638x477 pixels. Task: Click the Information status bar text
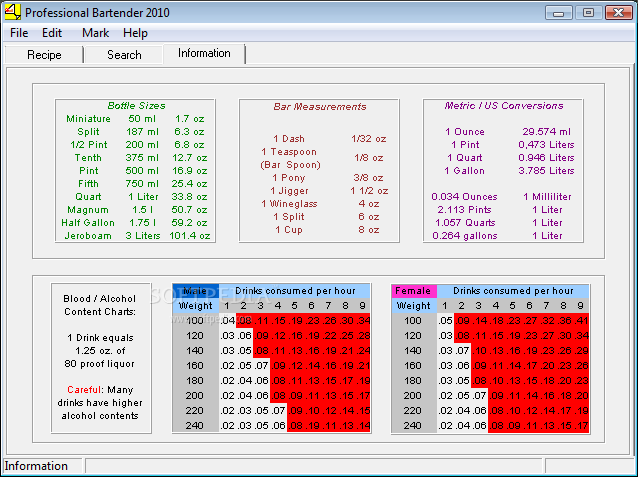click(36, 466)
